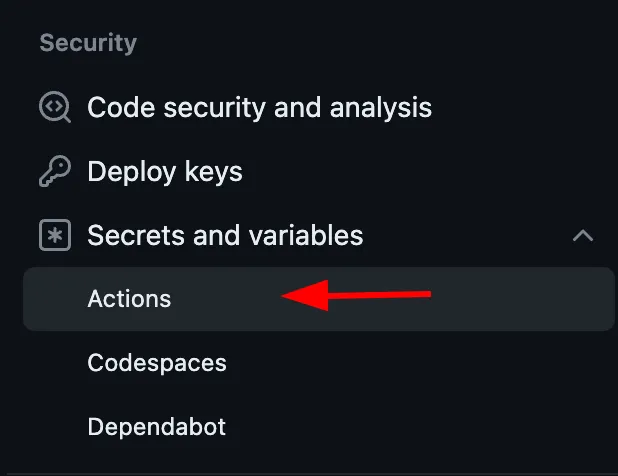Image resolution: width=618 pixels, height=476 pixels.
Task: Click empty space left of the Actions label
Action: pos(55,299)
